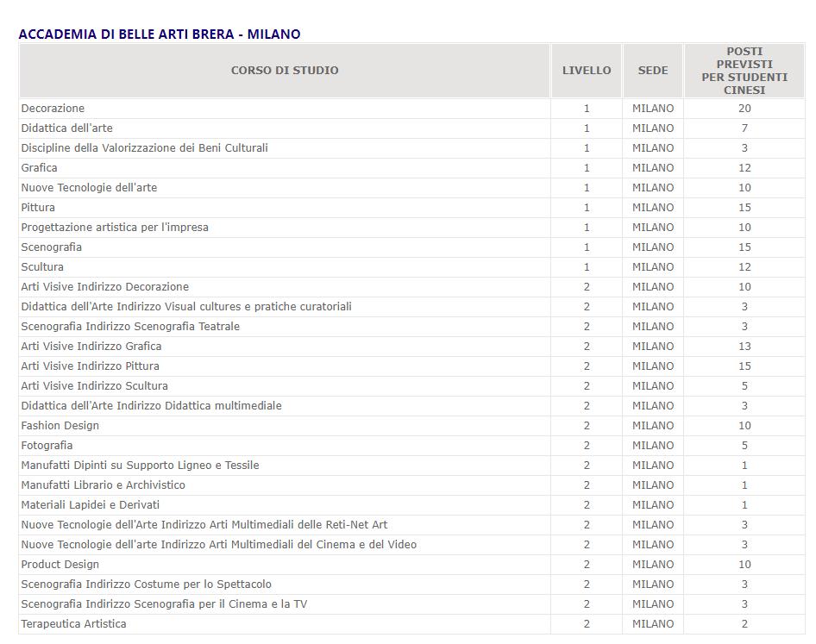Select the Product Design course name
816x644 pixels.
(x=60, y=565)
